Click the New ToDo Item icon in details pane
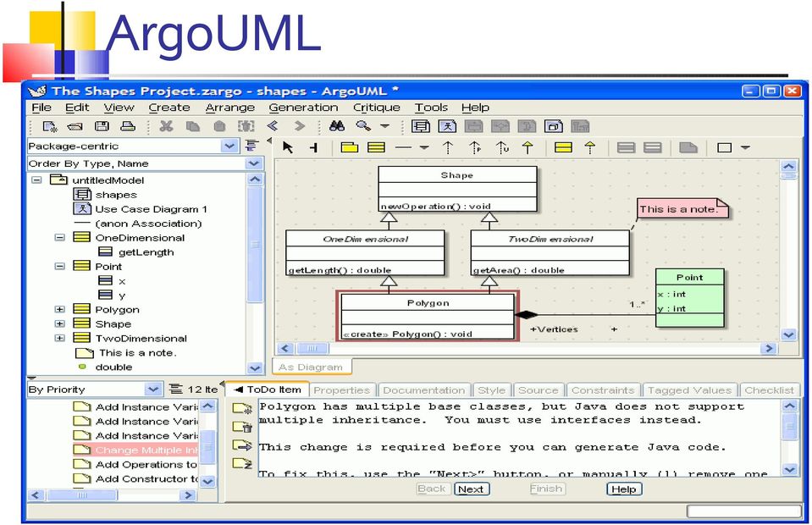Viewport: 812px width, 525px height. click(242, 408)
